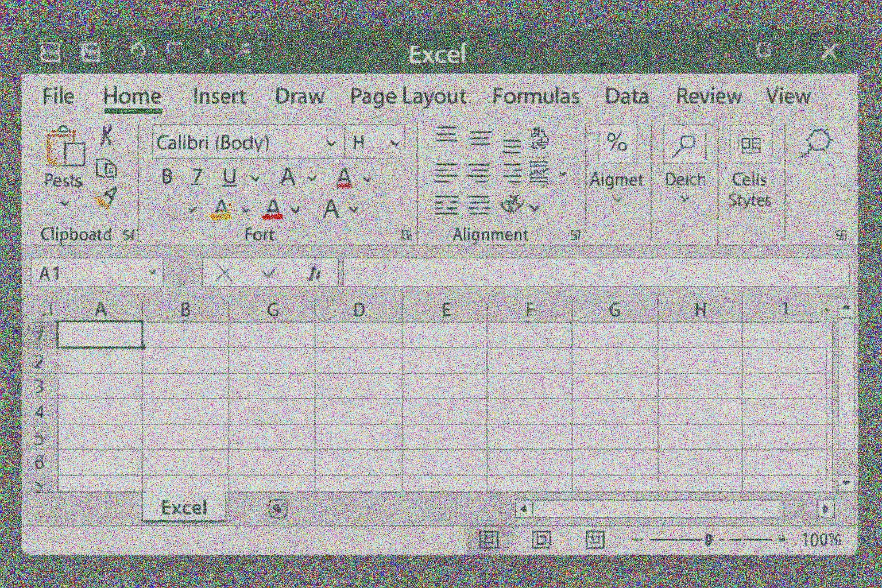Click the search magnifier in ribbon
Viewport: 882px width, 588px height.
[x=818, y=142]
